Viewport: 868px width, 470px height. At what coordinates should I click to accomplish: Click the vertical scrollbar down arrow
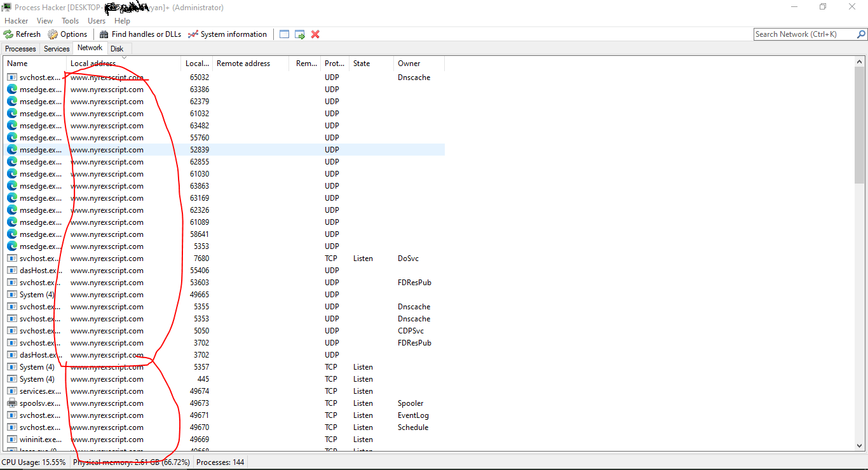(860, 445)
